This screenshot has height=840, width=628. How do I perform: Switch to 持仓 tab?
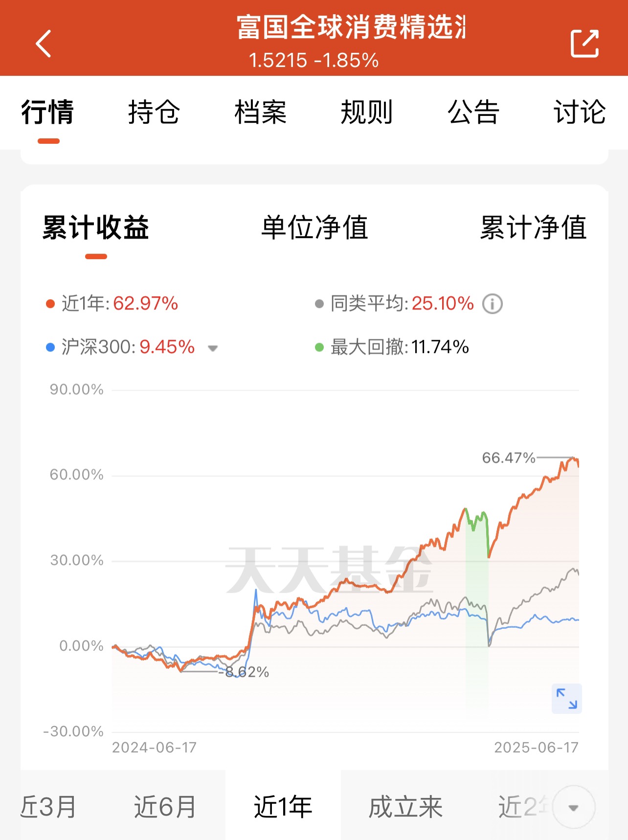154,112
